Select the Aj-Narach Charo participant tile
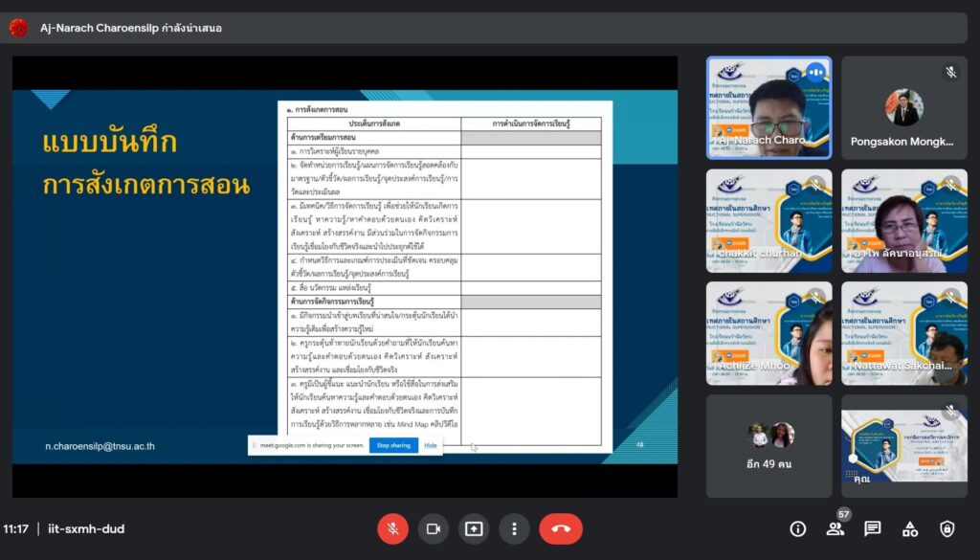 pyautogui.click(x=768, y=108)
